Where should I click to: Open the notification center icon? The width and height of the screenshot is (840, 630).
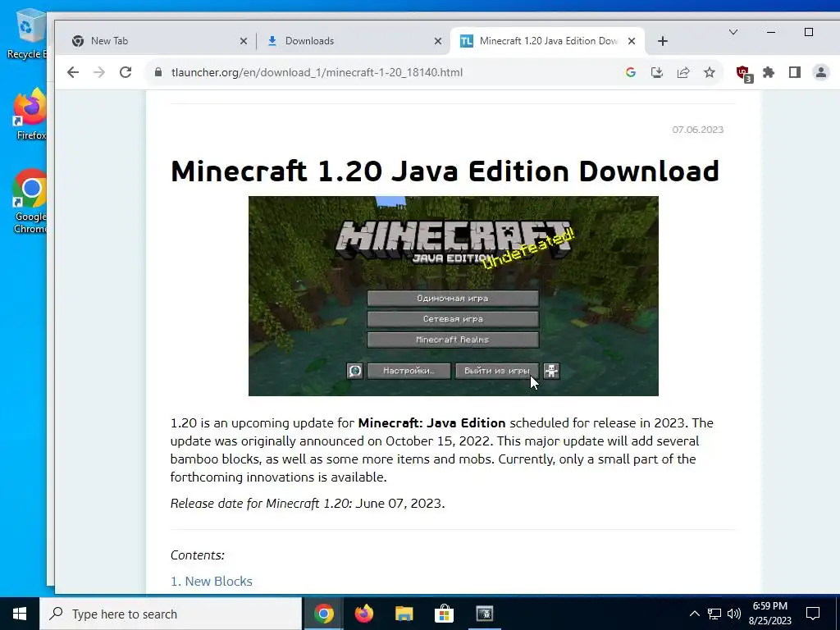[813, 614]
